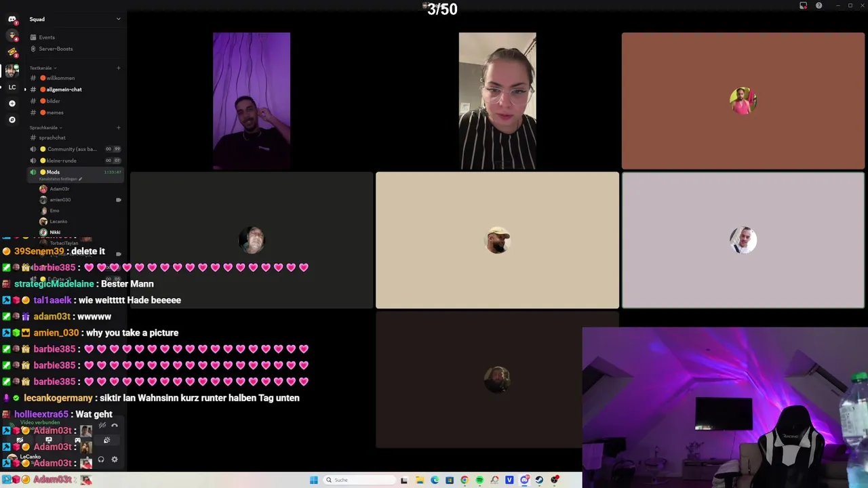Open Task View on taskbar
This screenshot has height=488, width=868.
(x=404, y=480)
